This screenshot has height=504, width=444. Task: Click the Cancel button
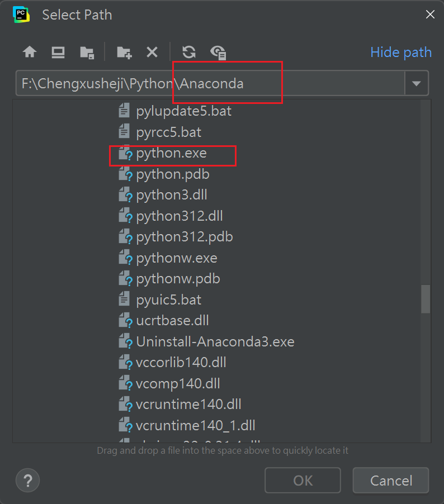click(x=391, y=481)
